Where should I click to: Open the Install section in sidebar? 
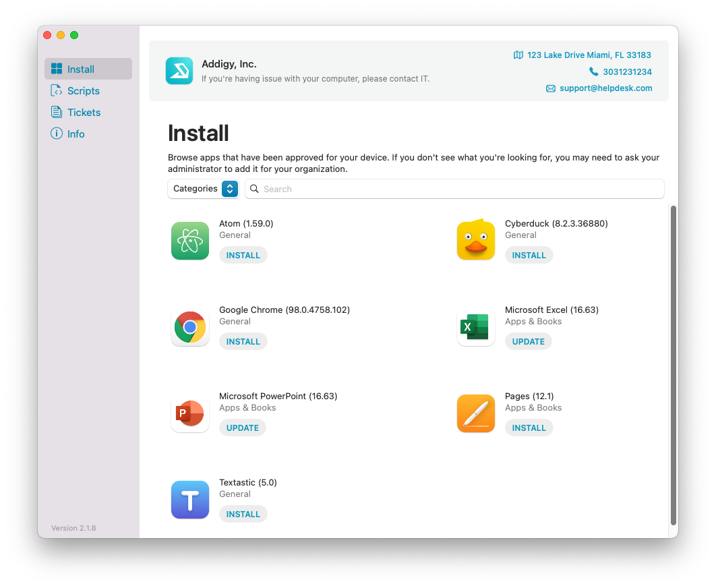click(x=88, y=69)
